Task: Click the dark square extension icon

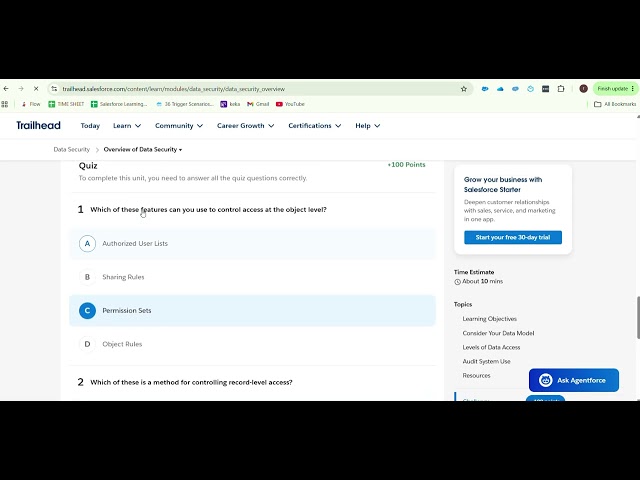Action: 545,89
